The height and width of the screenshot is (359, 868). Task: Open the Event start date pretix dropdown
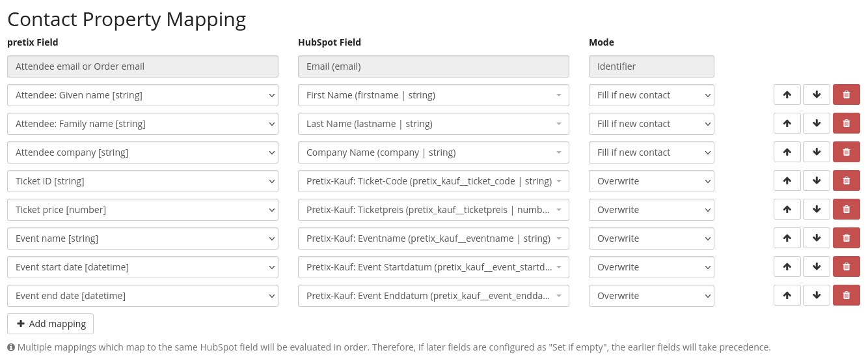[142, 267]
